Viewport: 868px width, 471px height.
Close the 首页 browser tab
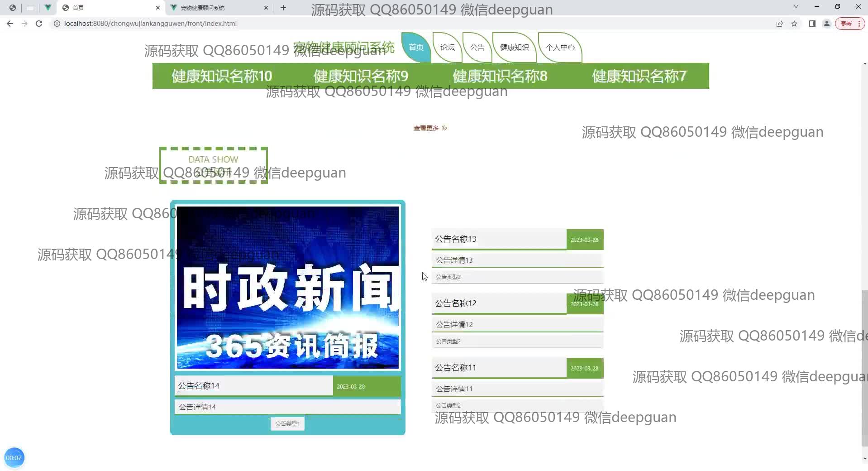pos(158,8)
